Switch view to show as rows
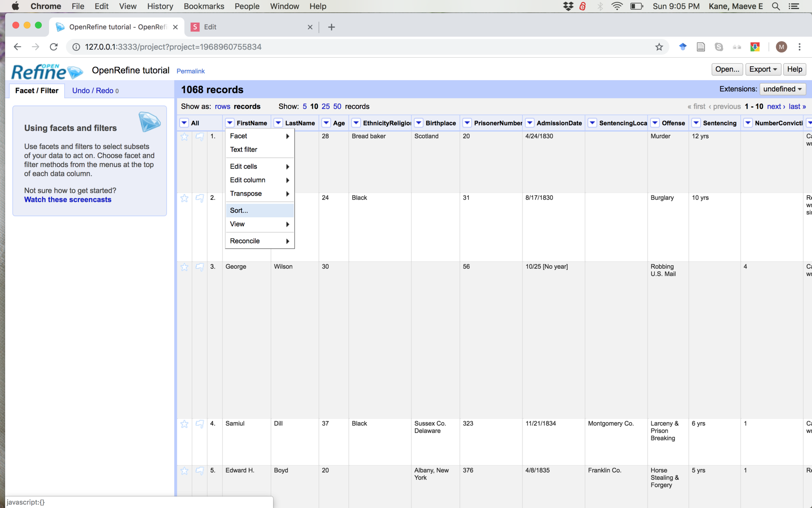Viewport: 812px width, 508px height. [222, 106]
